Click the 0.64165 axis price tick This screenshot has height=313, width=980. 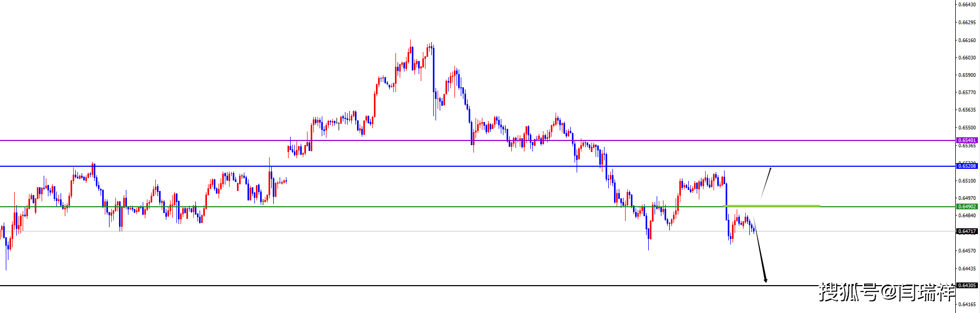click(x=967, y=304)
